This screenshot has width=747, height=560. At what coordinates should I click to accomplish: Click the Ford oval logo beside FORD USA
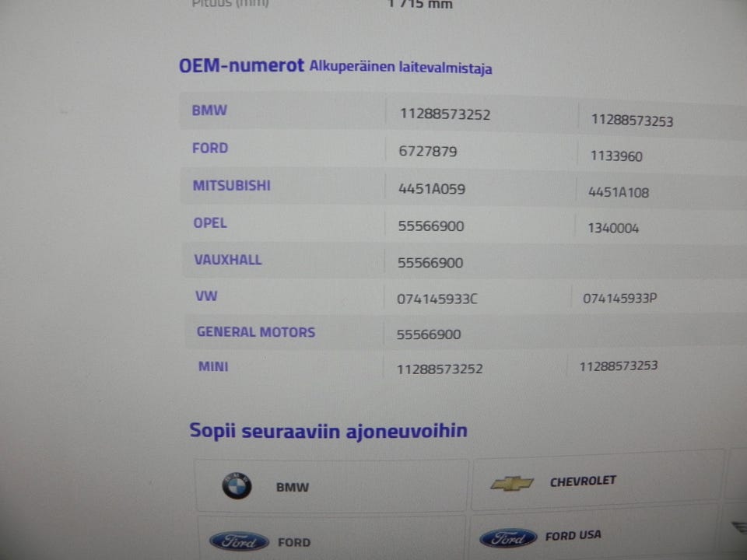(x=508, y=538)
